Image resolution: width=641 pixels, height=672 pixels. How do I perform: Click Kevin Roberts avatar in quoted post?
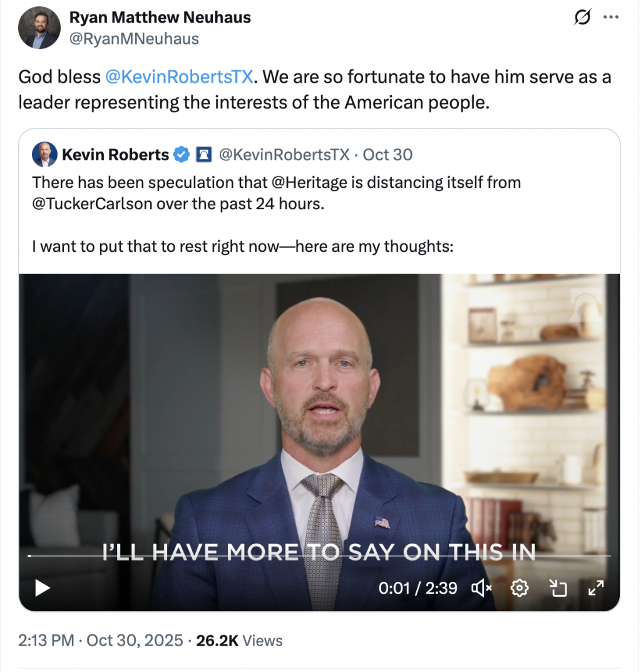click(x=44, y=154)
